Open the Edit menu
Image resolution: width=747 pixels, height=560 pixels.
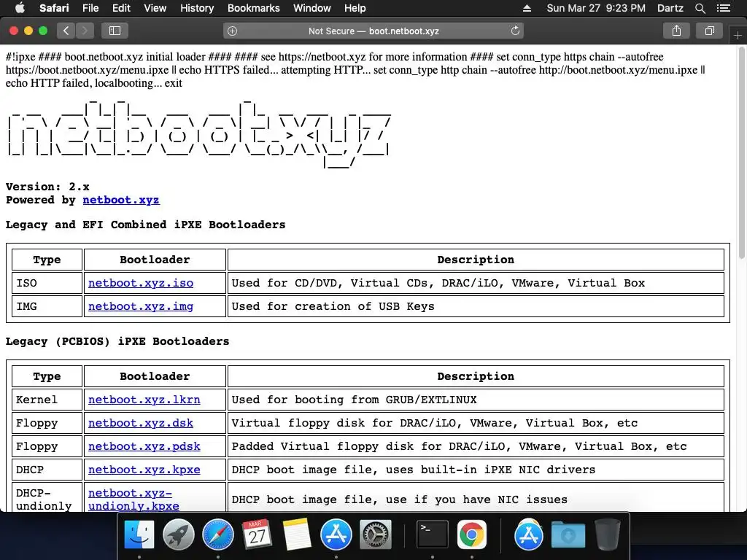121,8
